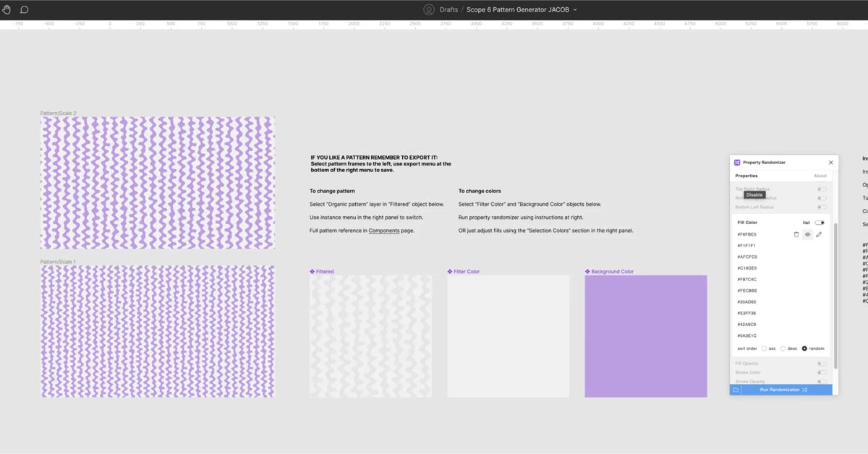Select the asc sort order radio button
This screenshot has width=868, height=454.
765,348
